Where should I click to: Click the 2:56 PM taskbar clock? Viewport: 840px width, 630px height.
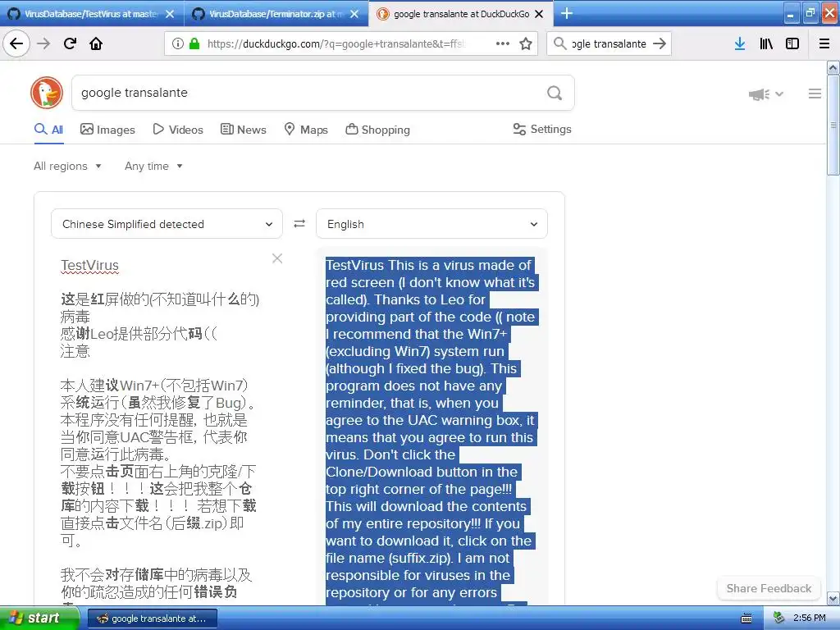pos(810,618)
